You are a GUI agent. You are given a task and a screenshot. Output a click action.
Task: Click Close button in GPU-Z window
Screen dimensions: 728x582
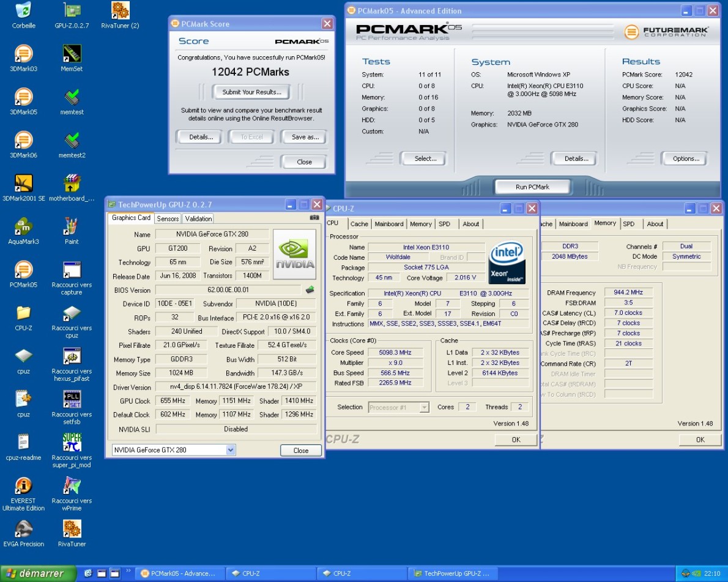click(301, 450)
